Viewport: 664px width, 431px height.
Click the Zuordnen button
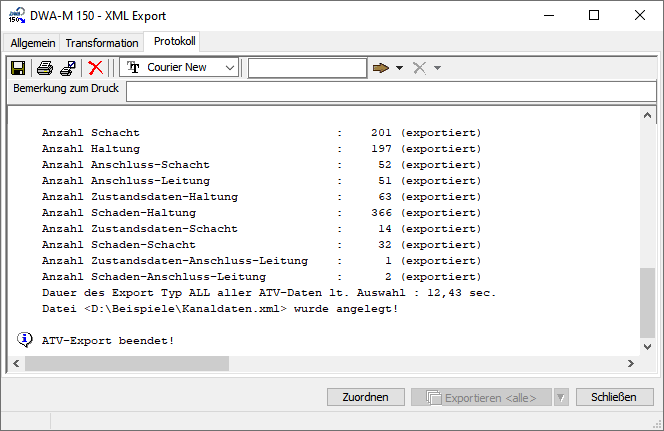tap(365, 397)
